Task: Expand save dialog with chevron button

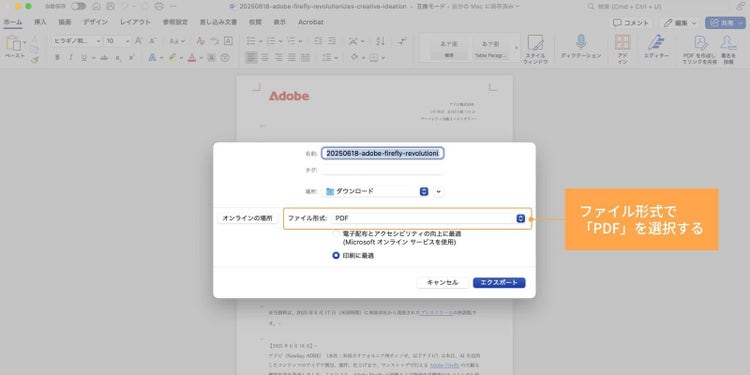Action: tap(439, 192)
